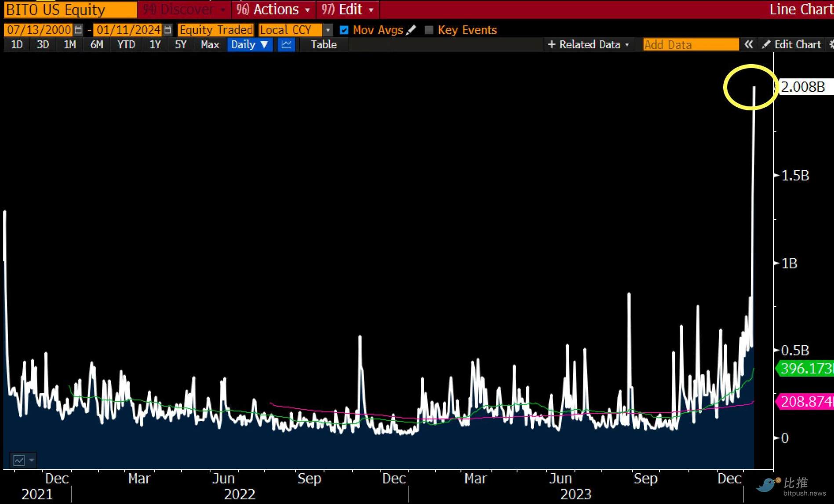Open the Table view
834x504 pixels.
pyautogui.click(x=324, y=44)
